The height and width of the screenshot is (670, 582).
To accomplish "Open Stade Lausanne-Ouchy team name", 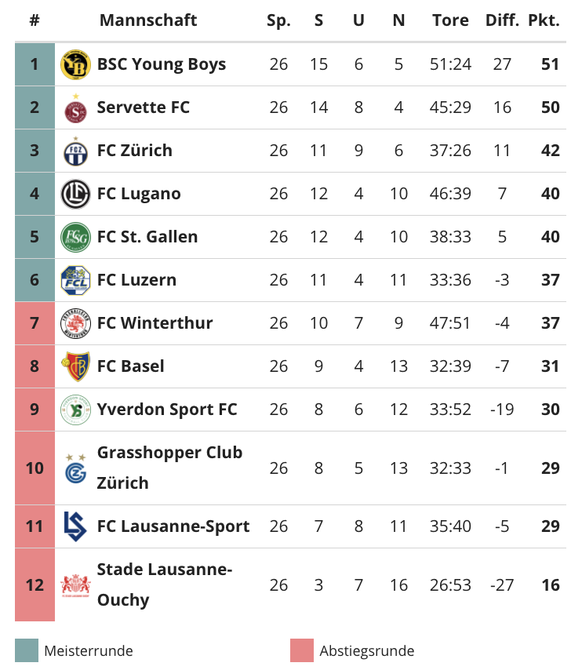I will pyautogui.click(x=165, y=585).
